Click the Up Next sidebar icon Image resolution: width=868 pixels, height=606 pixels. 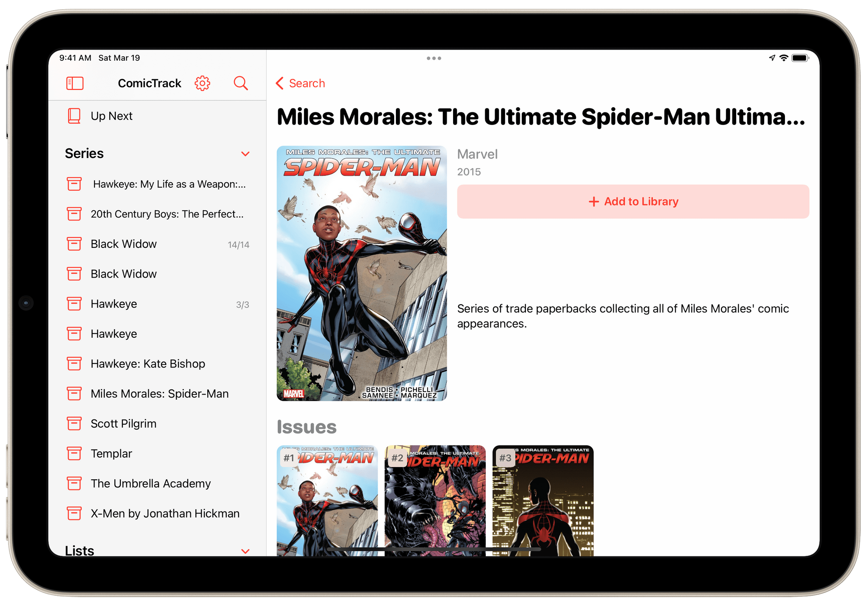(x=75, y=116)
